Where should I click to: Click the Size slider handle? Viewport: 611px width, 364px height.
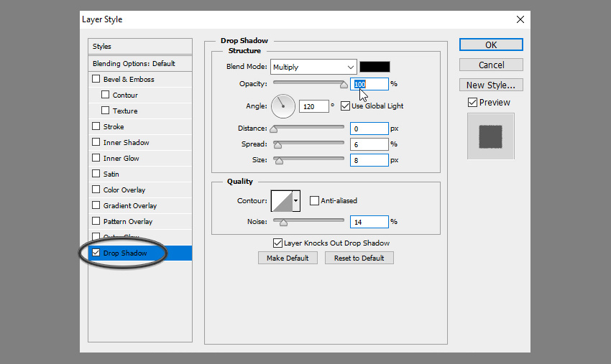[279, 161]
